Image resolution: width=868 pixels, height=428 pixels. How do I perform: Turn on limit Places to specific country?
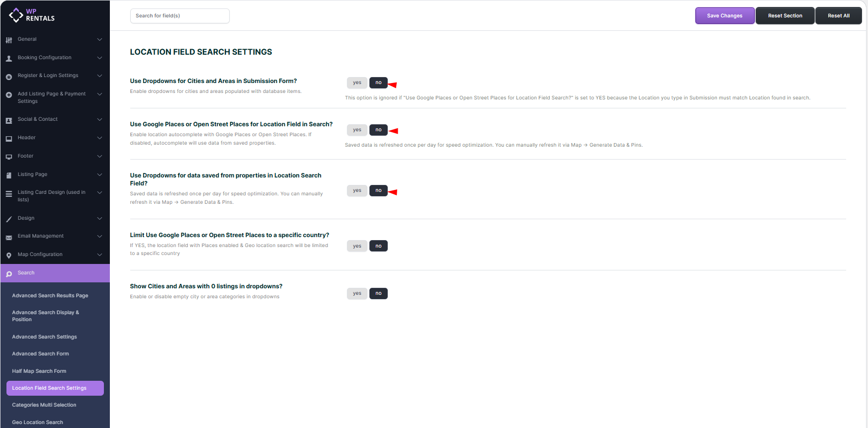(357, 246)
